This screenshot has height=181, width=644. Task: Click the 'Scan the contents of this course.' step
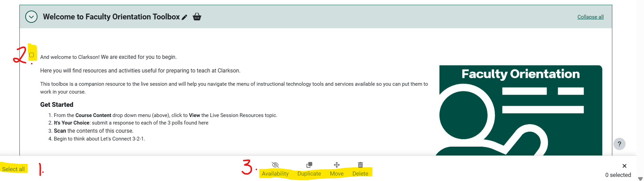click(x=94, y=131)
